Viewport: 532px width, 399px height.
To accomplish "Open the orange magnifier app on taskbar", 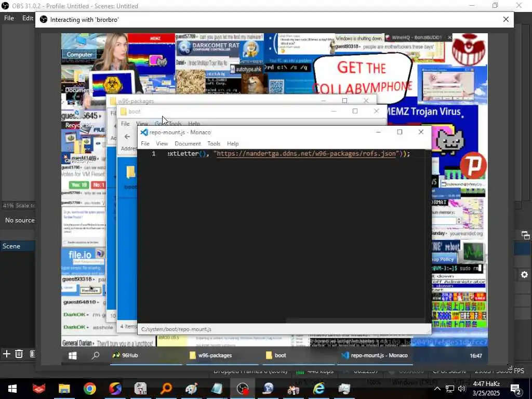I will 166,389.
